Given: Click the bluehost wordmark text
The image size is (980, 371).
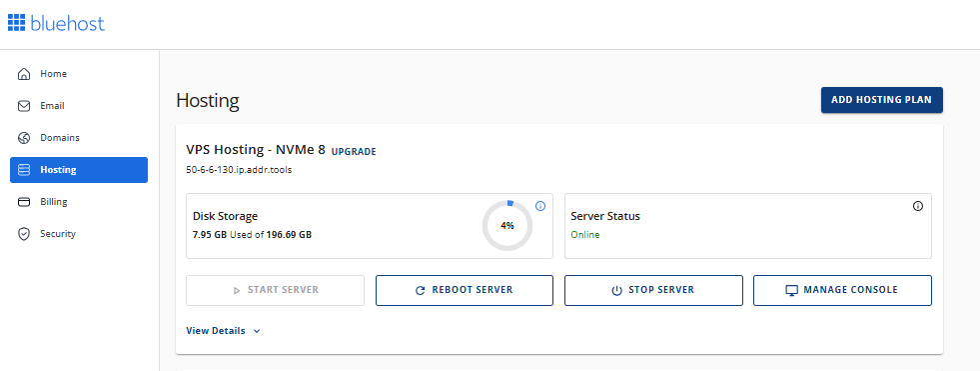Looking at the screenshot, I should 67,23.
